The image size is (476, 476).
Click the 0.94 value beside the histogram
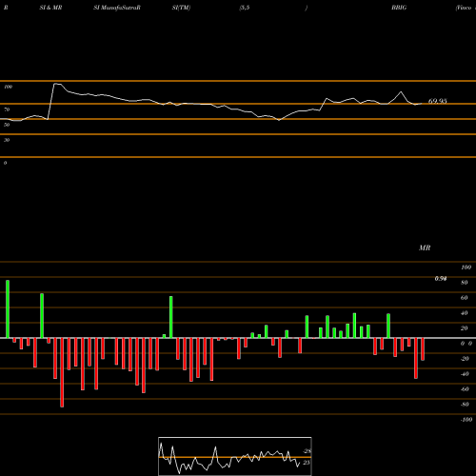click(x=441, y=279)
